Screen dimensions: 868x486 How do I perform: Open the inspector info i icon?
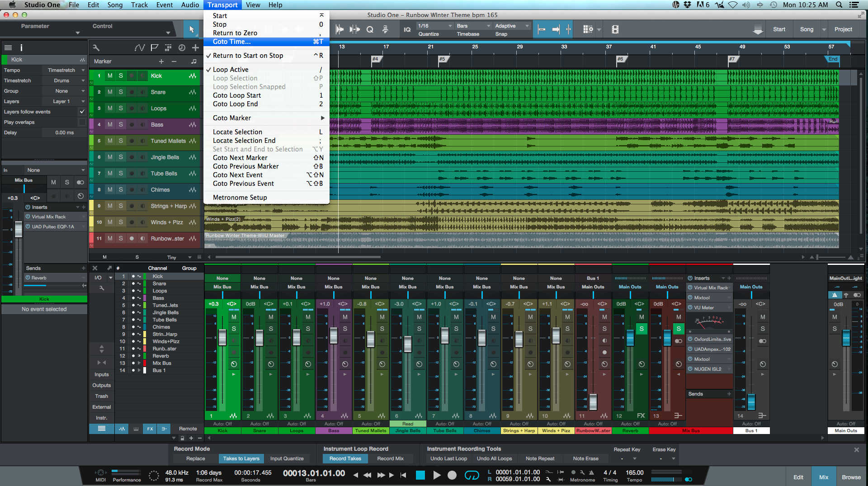(21, 47)
